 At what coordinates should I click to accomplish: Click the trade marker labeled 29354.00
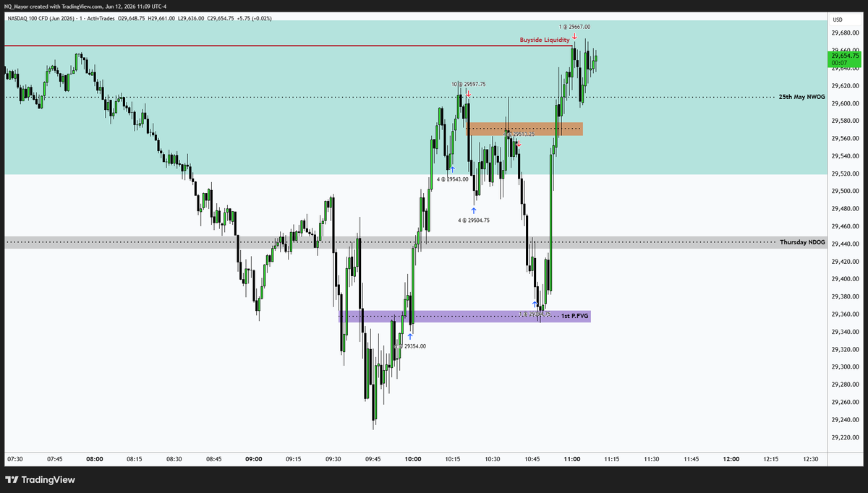coord(411,346)
